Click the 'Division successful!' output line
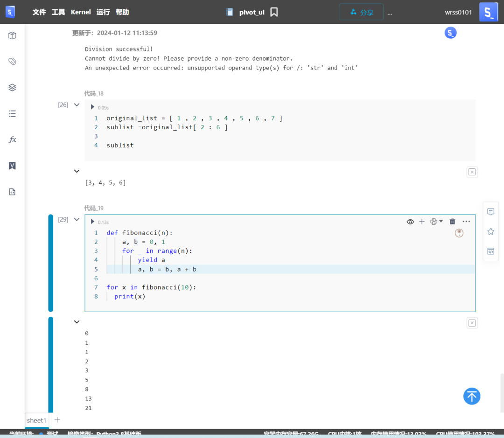This screenshot has width=504, height=438. [x=119, y=49]
